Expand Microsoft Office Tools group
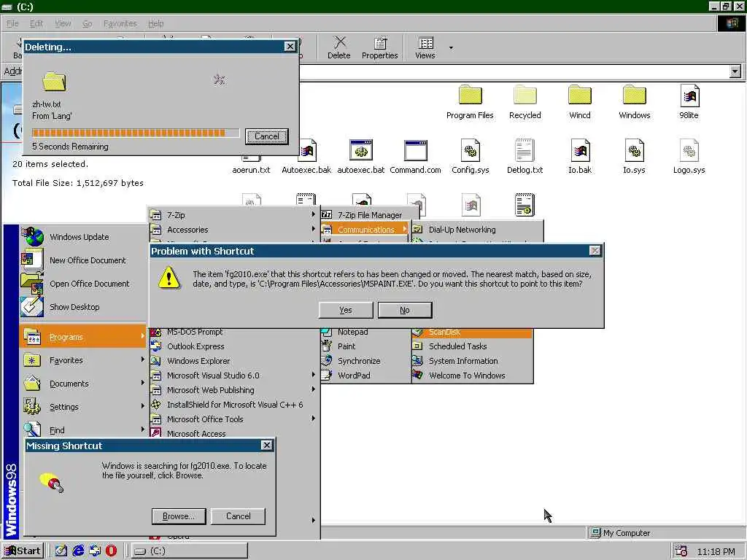Image resolution: width=747 pixels, height=560 pixels. [233, 419]
